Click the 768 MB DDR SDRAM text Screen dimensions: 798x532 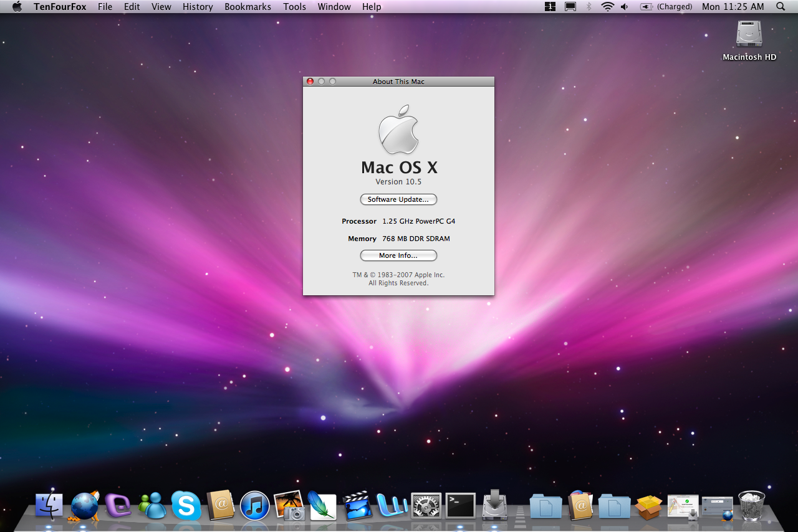coord(416,239)
